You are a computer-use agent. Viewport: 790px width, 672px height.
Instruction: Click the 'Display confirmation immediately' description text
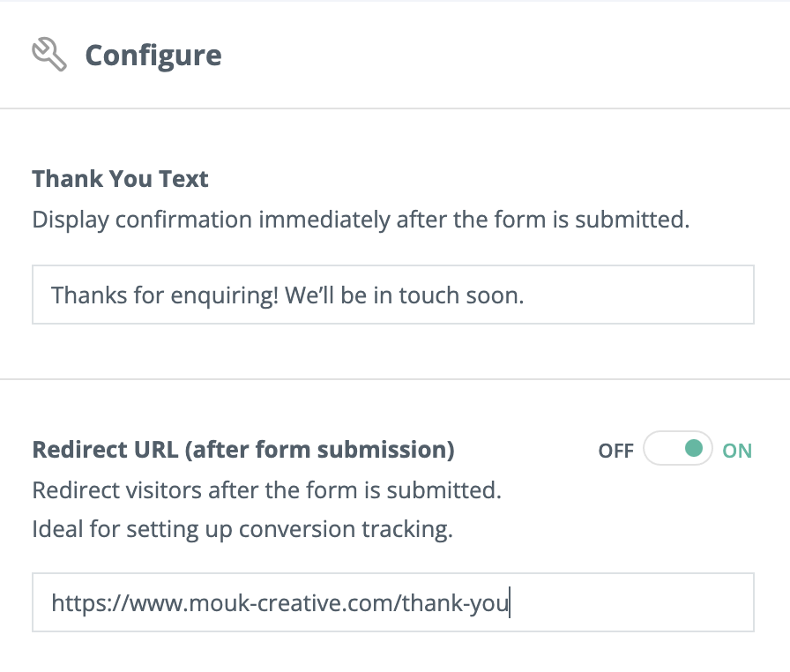pos(361,220)
